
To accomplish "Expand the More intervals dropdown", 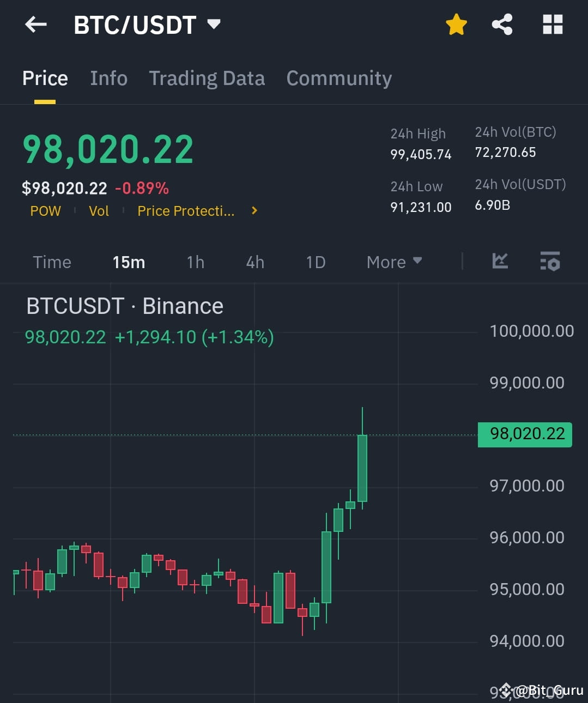I will click(x=393, y=262).
